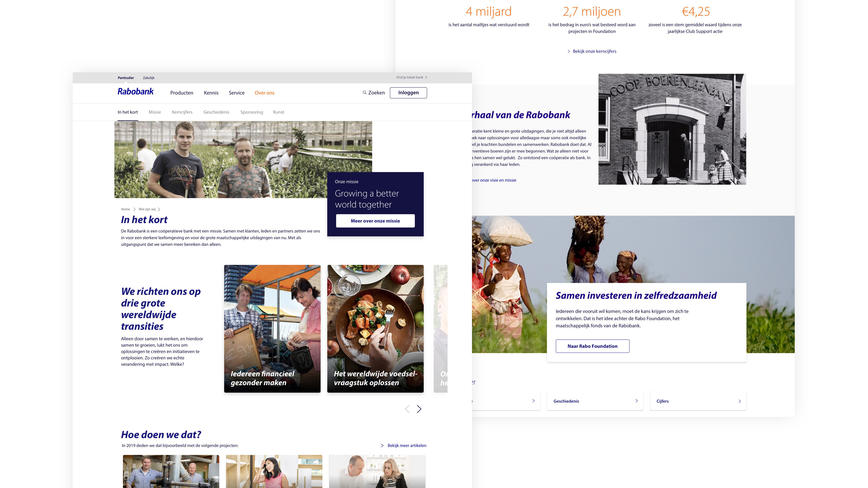Click chevron arrow on the Geschiedenis card
Screen dimensions: 868x488
637,401
